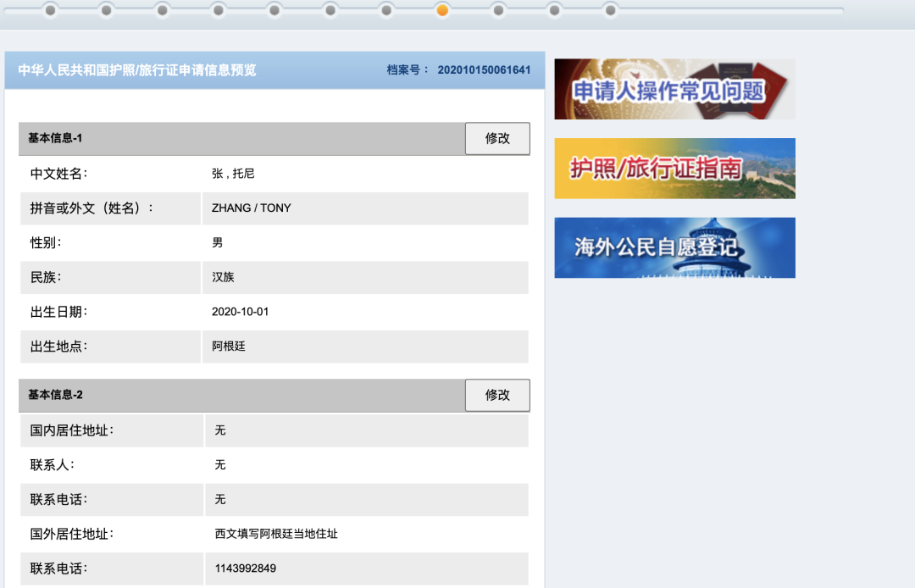
Task: Click the 联系电话 value 1143992849
Action: [x=245, y=569]
